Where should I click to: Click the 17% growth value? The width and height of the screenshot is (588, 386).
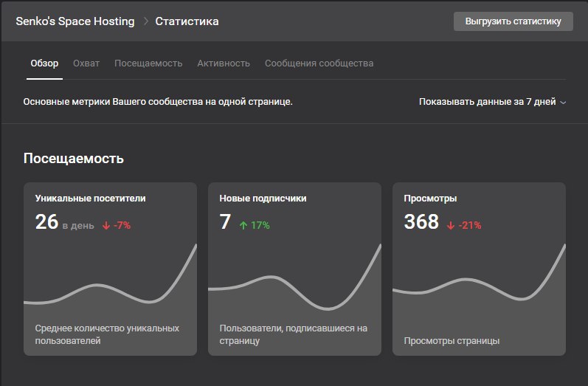[x=260, y=225]
